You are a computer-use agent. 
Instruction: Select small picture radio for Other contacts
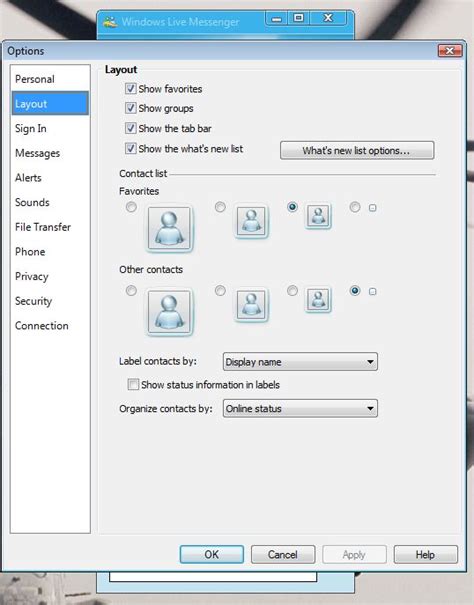(292, 291)
